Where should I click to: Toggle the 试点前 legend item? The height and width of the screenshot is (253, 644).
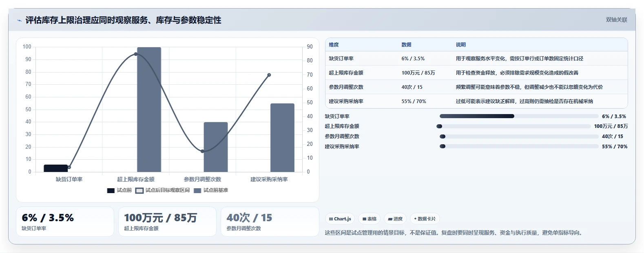119,190
